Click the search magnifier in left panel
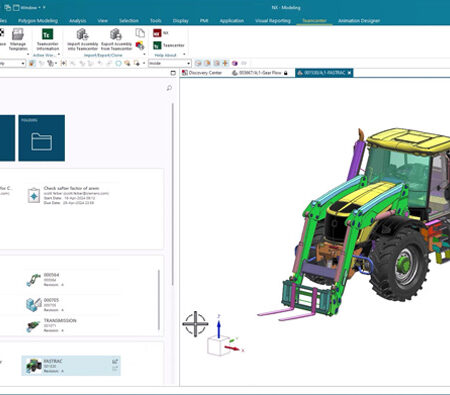450x395 pixels. [169, 88]
